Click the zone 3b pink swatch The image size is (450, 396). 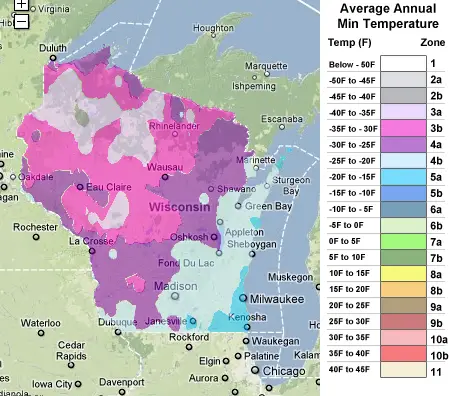tap(403, 128)
